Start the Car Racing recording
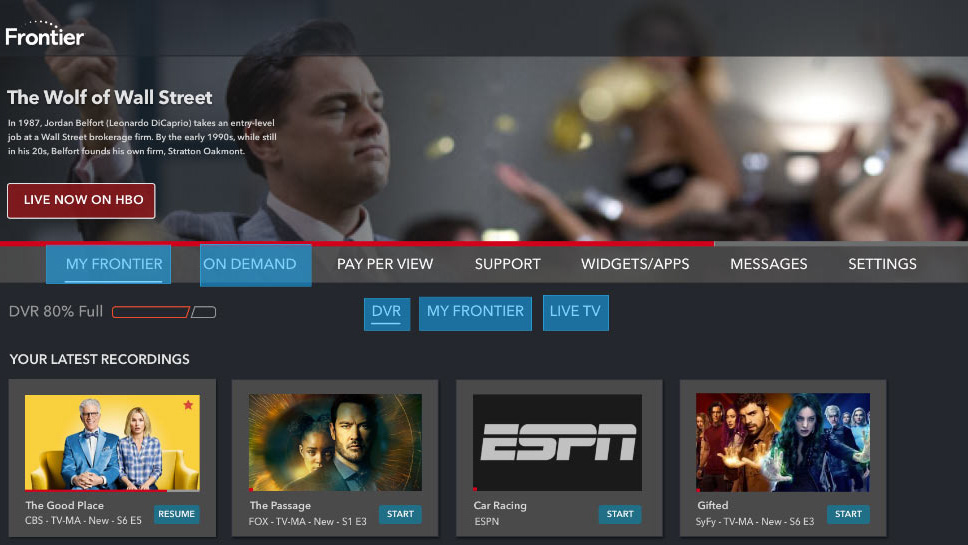 point(620,514)
